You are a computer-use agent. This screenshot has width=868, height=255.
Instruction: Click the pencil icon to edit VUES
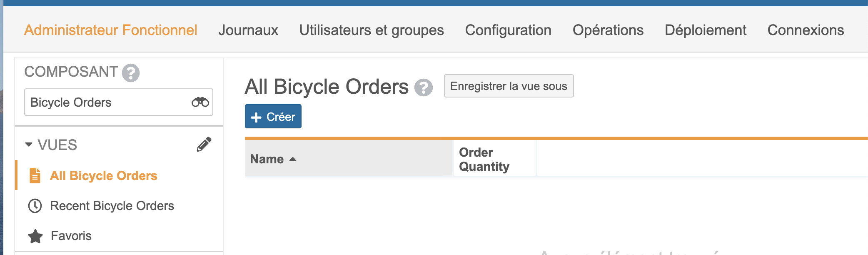click(204, 144)
